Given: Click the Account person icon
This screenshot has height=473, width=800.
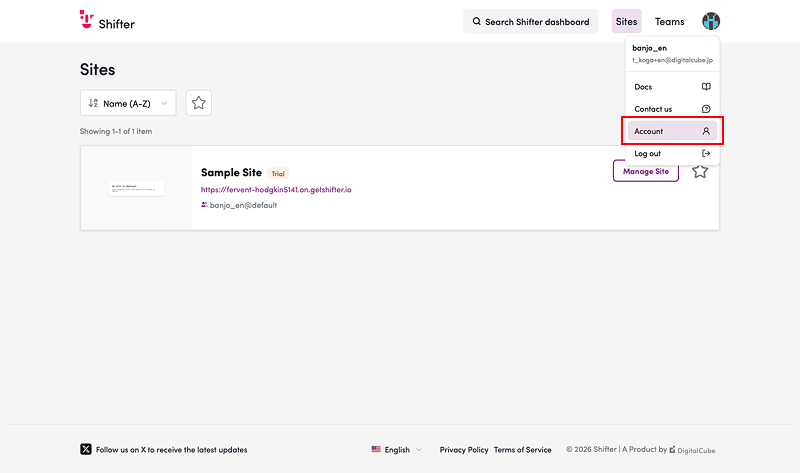Looking at the screenshot, I should 706,131.
